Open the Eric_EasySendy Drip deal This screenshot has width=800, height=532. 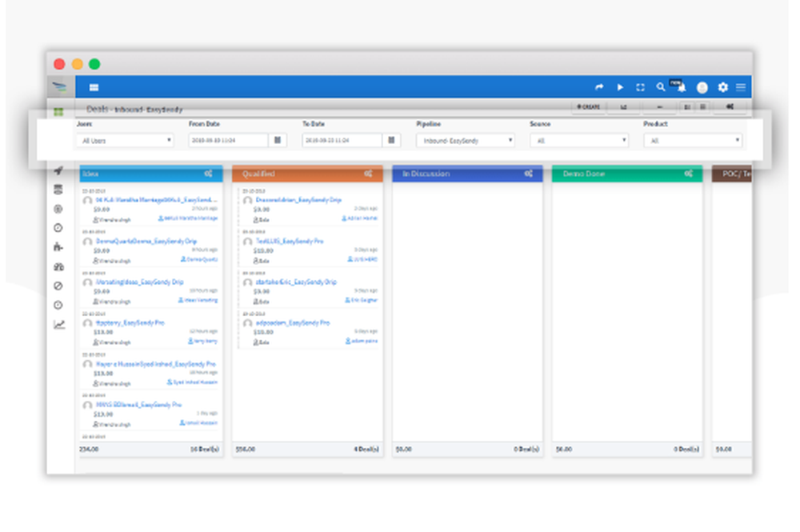point(296,282)
